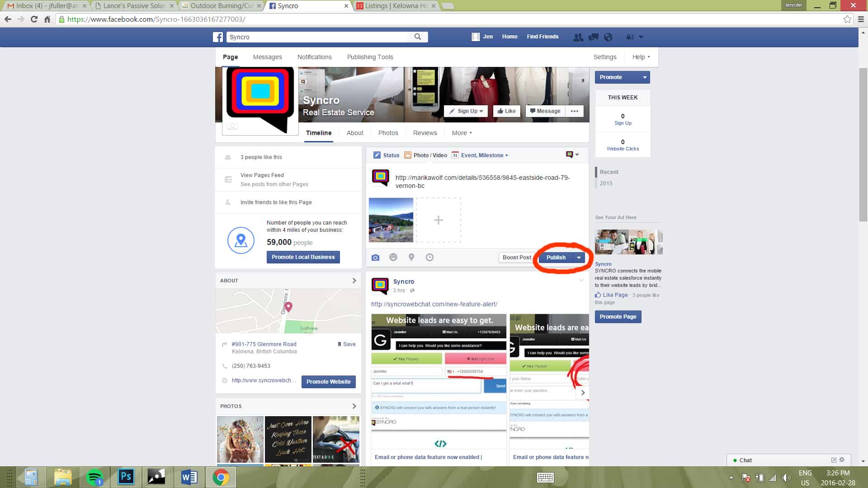Click browser home icon

[x=47, y=19]
